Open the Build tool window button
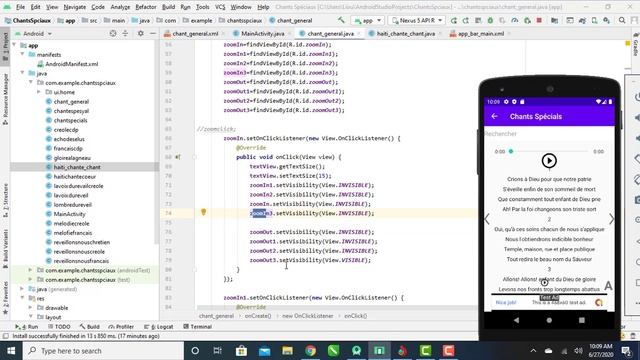 coord(90,327)
